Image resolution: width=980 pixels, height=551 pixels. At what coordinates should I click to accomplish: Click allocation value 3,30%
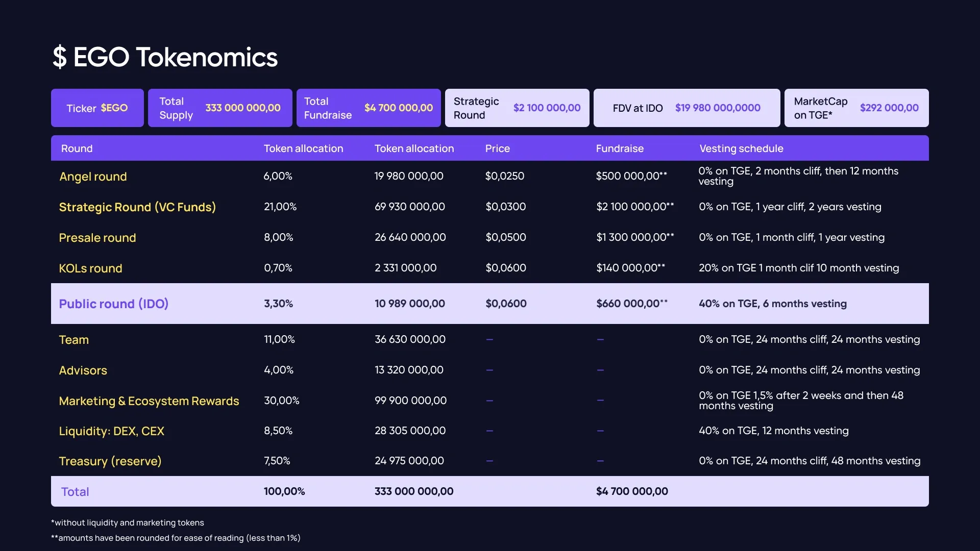[279, 304]
